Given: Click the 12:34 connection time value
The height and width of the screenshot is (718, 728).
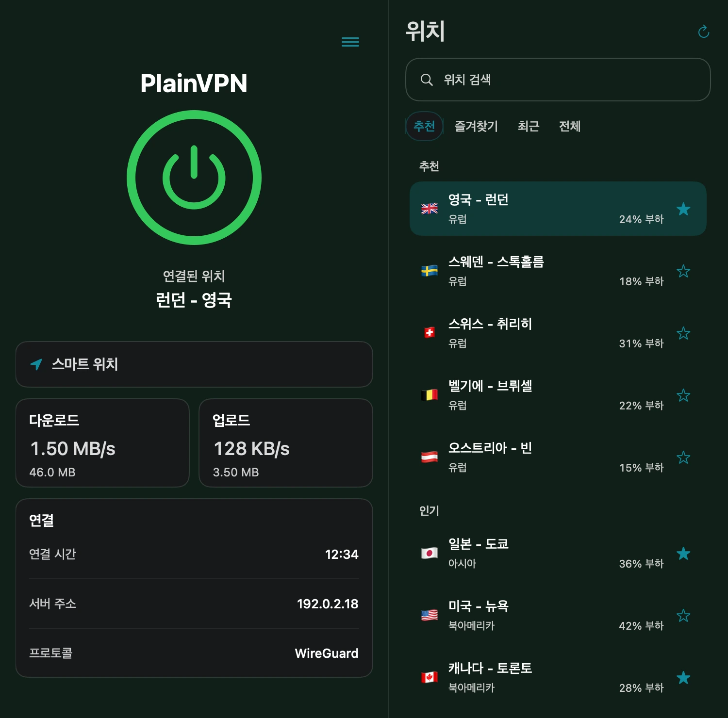Looking at the screenshot, I should click(342, 555).
